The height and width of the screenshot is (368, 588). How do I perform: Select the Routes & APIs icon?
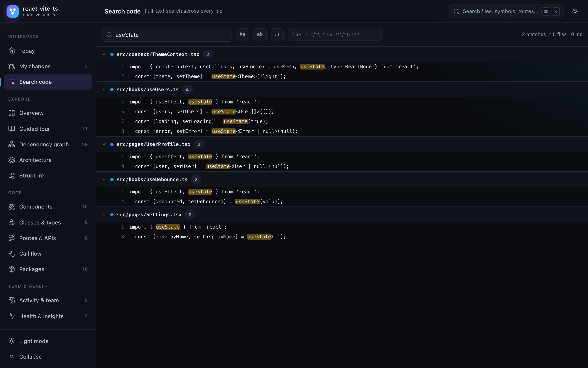click(12, 238)
